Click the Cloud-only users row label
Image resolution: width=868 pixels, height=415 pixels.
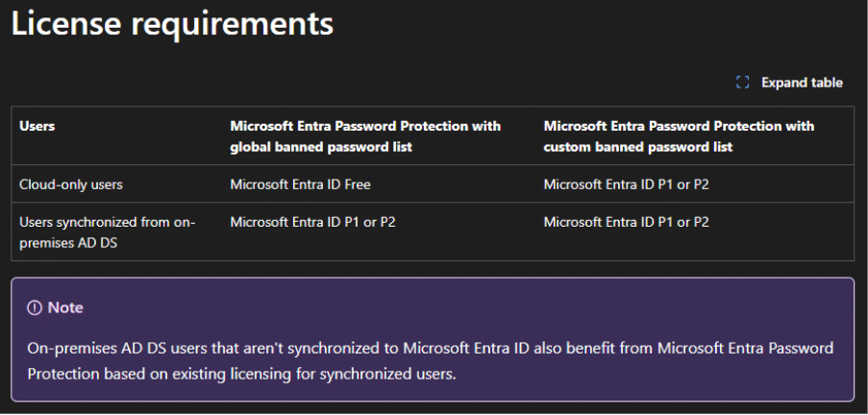pyautogui.click(x=71, y=184)
